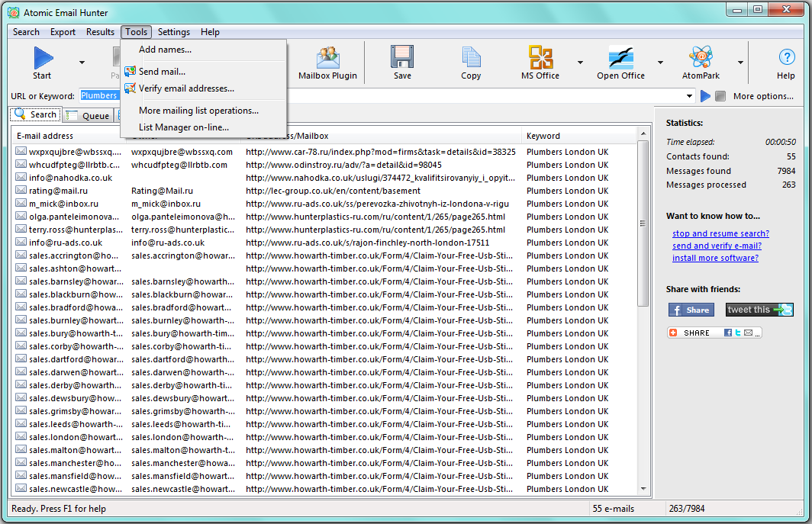Choose 'Add names...' from Tools menu
Viewport: 812px width, 524px height.
pyautogui.click(x=203, y=50)
